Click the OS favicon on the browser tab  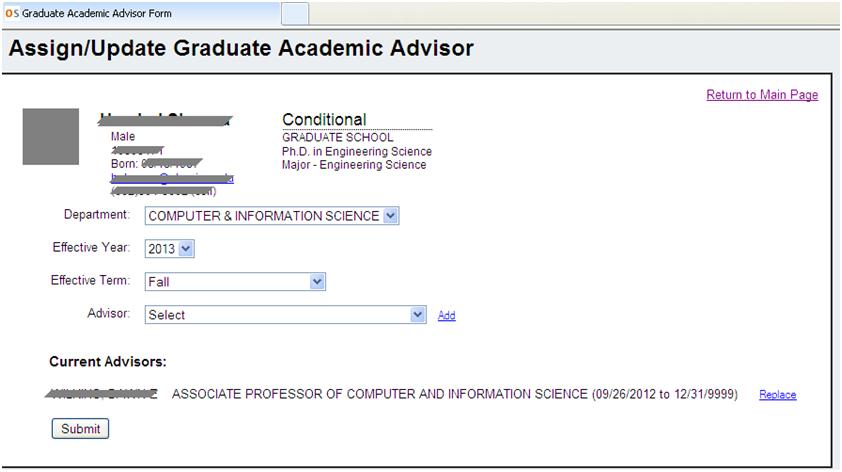[x=12, y=13]
